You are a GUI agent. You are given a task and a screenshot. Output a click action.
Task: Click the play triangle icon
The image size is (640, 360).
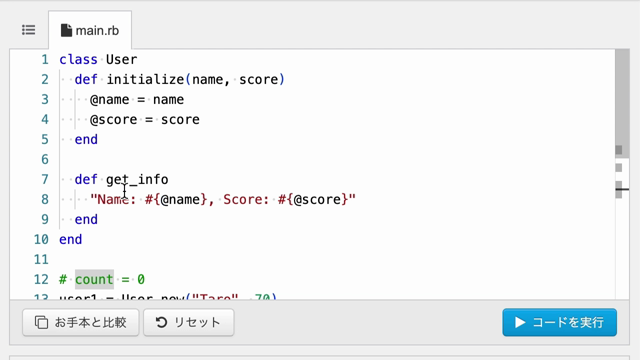519,322
